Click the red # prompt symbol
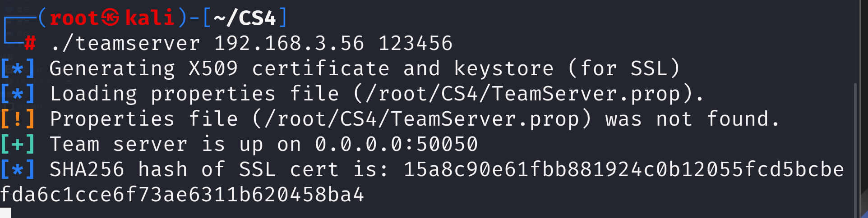 (30, 43)
